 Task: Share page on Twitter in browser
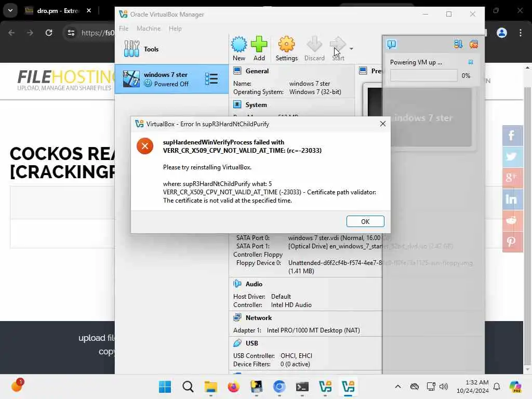512,157
